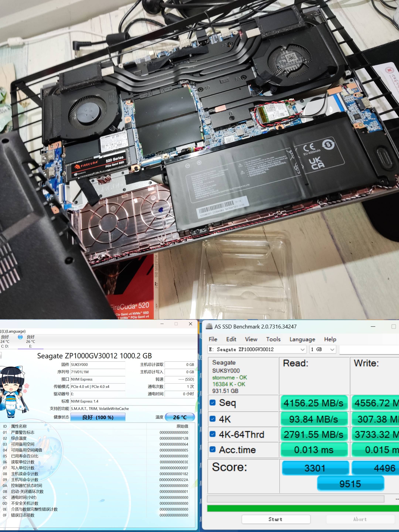Image resolution: width=399 pixels, height=532 pixels.
Task: Click the 原始值 column header
Action: click(182, 426)
